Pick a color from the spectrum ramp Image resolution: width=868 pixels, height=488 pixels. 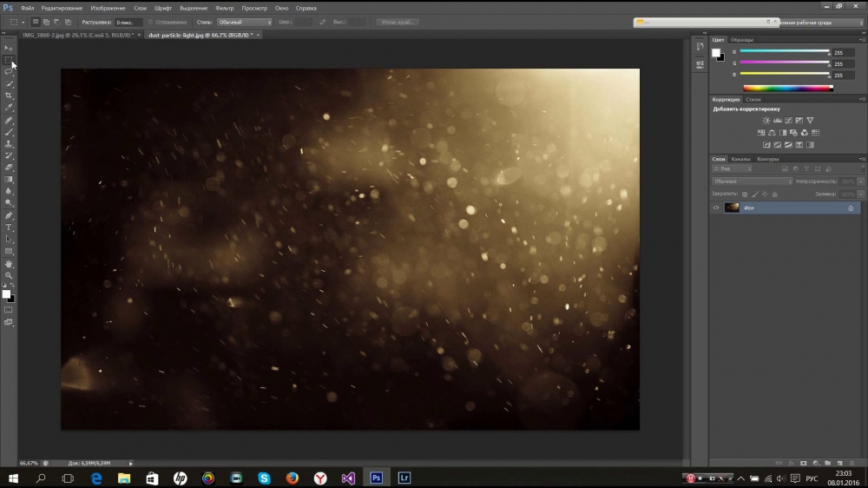pyautogui.click(x=788, y=88)
